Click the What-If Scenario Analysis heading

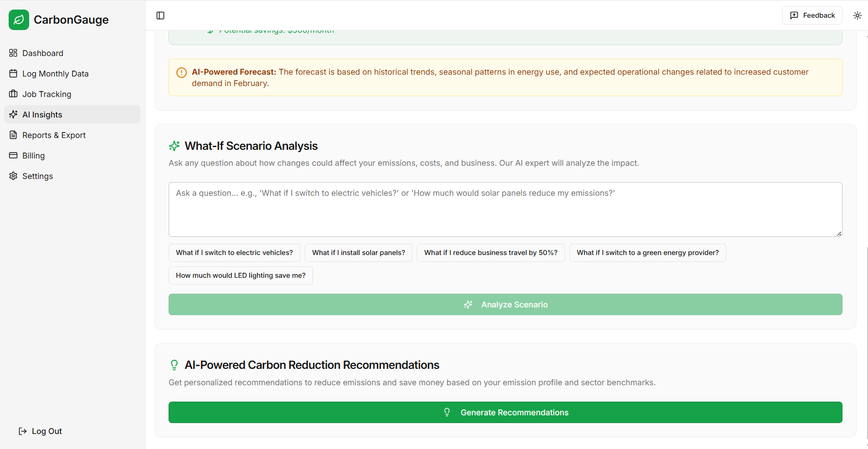pos(251,146)
